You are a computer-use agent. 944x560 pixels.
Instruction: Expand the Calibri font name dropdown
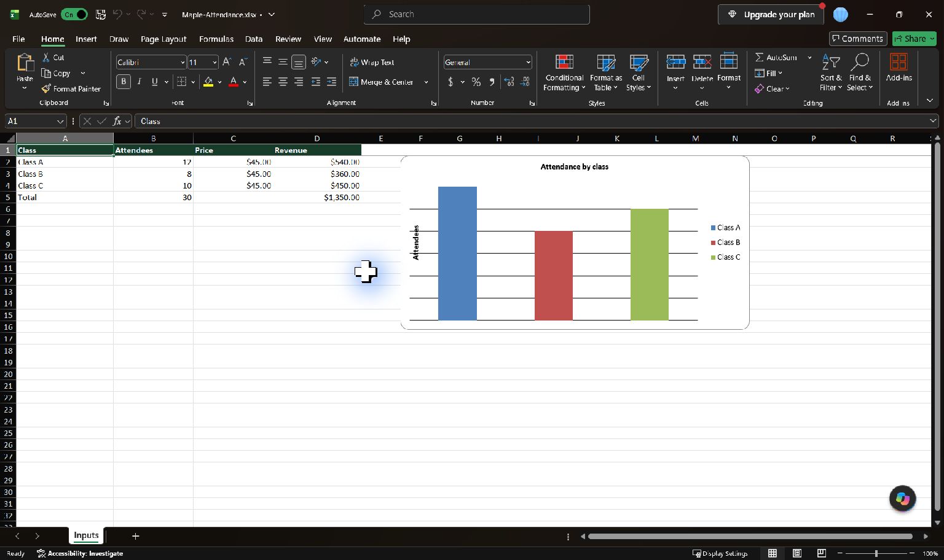182,62
